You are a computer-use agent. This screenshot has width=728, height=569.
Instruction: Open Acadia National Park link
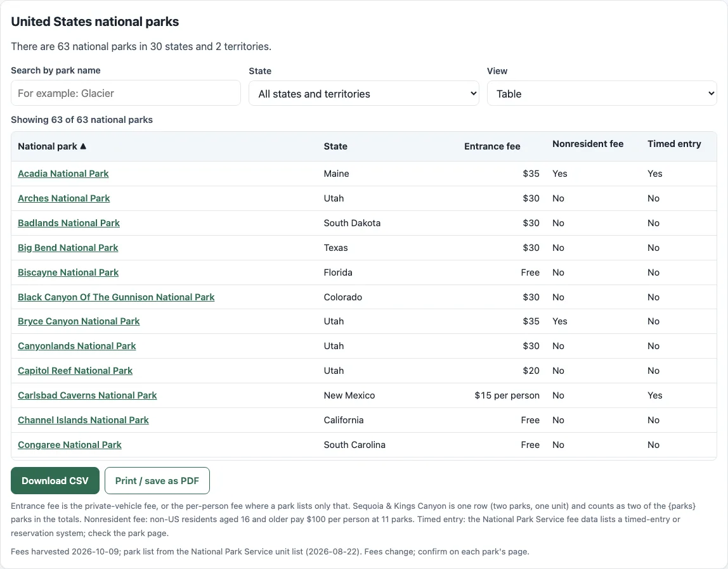(x=63, y=174)
